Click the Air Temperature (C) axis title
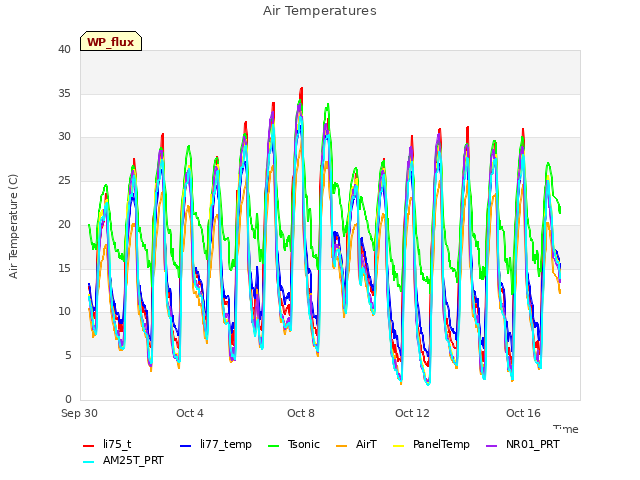Screen dimensions: 640x480 (13, 227)
